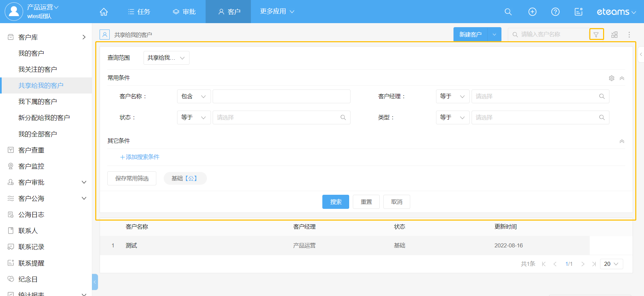Click the three-dot more options icon
The image size is (644, 296).
[x=629, y=35]
